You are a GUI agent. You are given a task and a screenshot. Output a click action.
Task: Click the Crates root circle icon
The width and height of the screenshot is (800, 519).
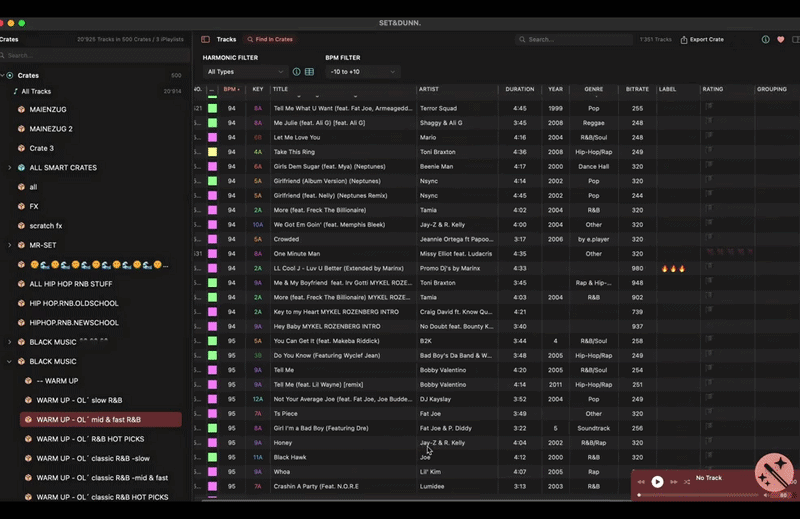coord(10,75)
